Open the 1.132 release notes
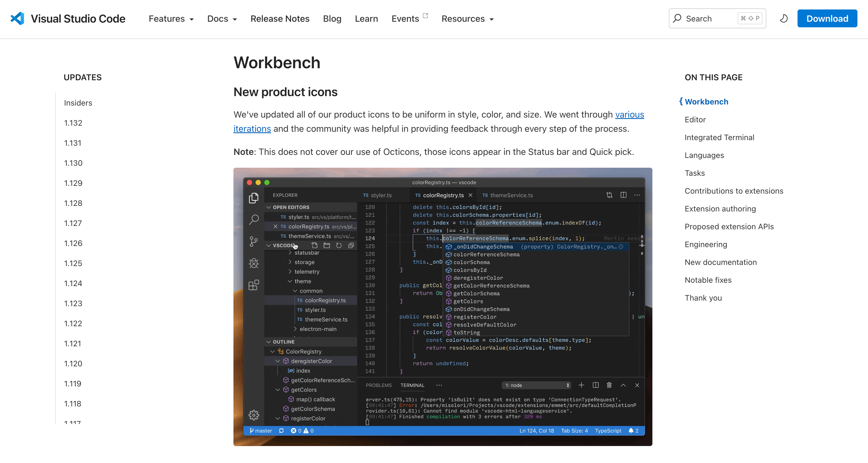 click(x=73, y=123)
